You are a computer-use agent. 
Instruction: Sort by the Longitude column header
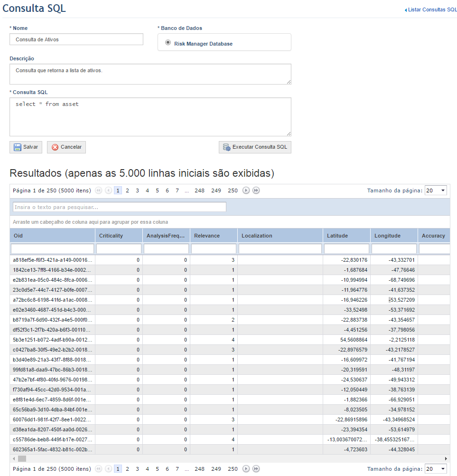coord(394,236)
